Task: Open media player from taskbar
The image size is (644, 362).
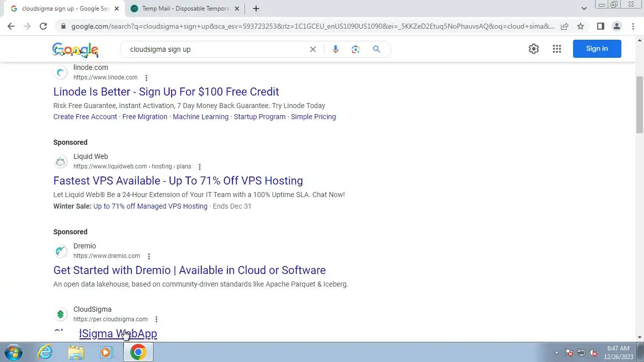Action: [106, 352]
